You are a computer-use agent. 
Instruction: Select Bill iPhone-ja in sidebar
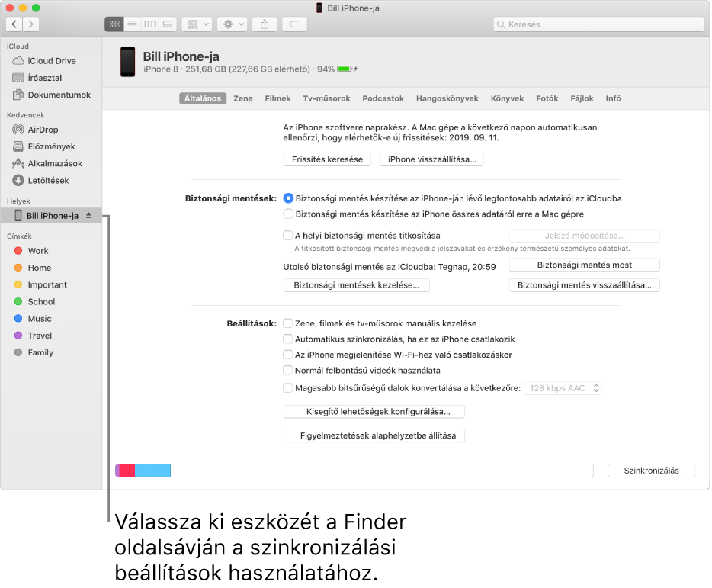pos(51,215)
